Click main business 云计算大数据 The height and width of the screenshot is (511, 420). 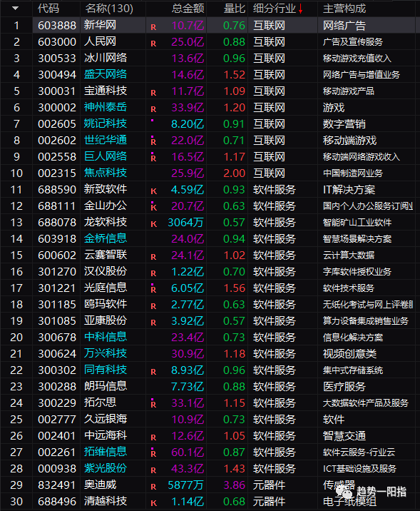point(349,255)
